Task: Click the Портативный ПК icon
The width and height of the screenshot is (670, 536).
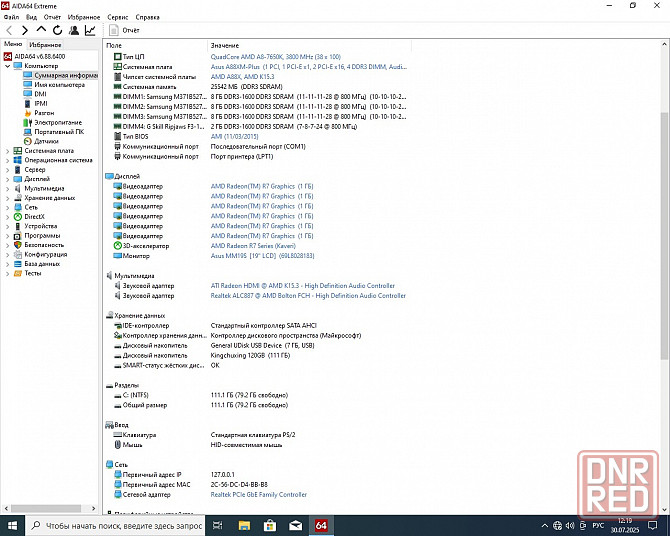Action: coord(28,132)
